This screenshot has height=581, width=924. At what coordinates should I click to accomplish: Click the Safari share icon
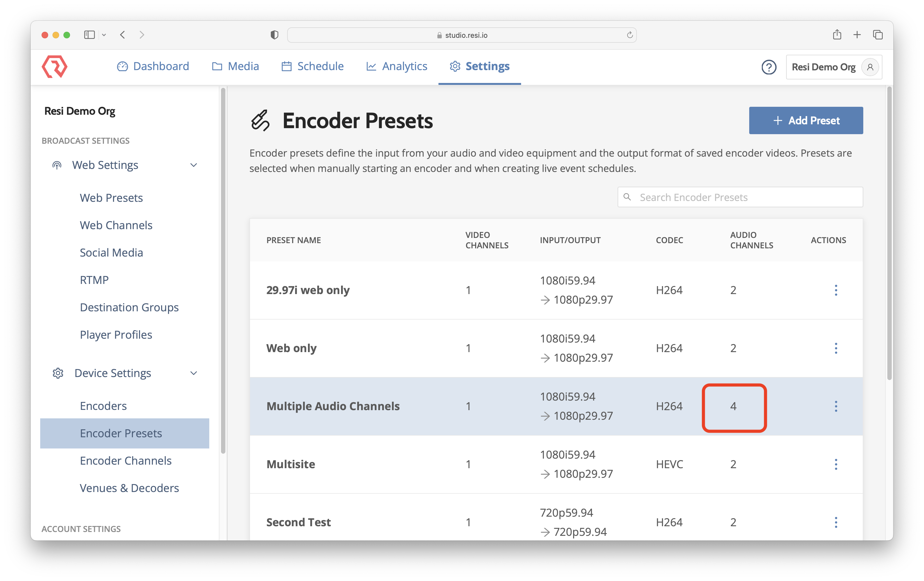837,35
